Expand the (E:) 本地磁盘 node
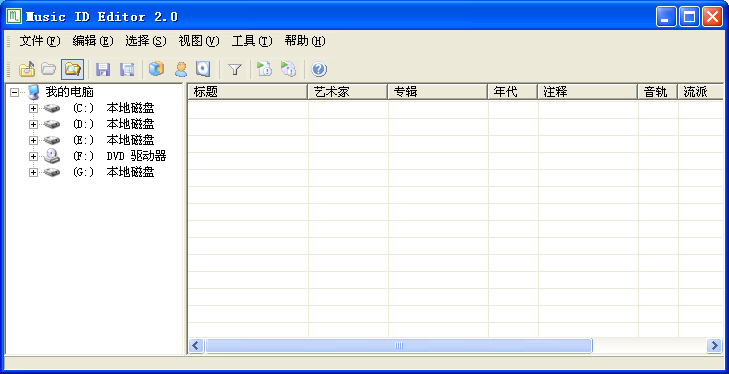 pos(33,140)
